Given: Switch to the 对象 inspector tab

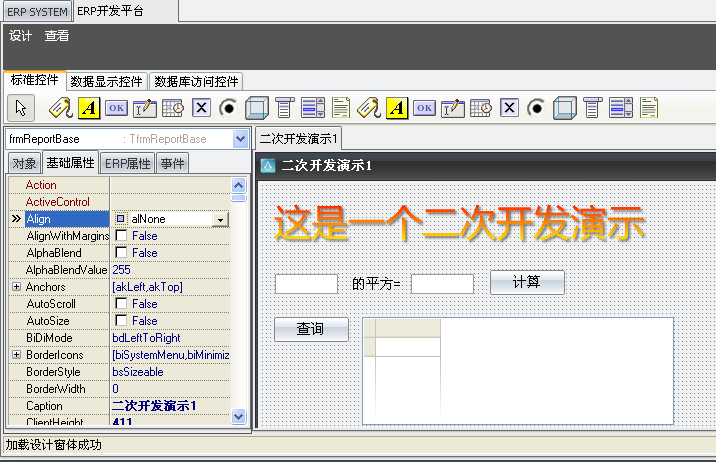Looking at the screenshot, I should tap(24, 163).
